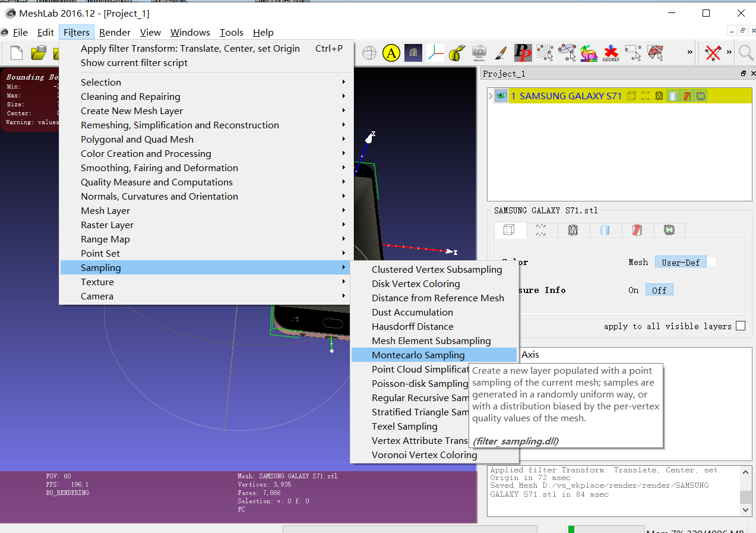
Task: Open the Color Creation and Processing submenu
Action: click(207, 153)
